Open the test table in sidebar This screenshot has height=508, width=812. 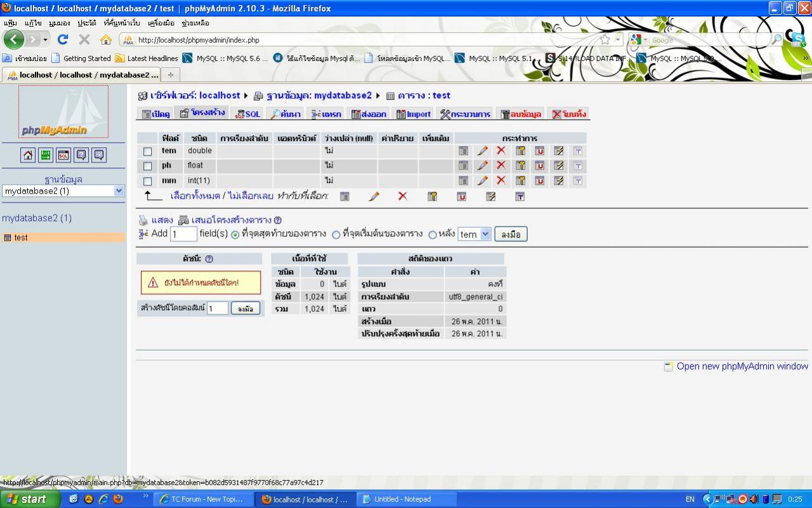tap(21, 237)
